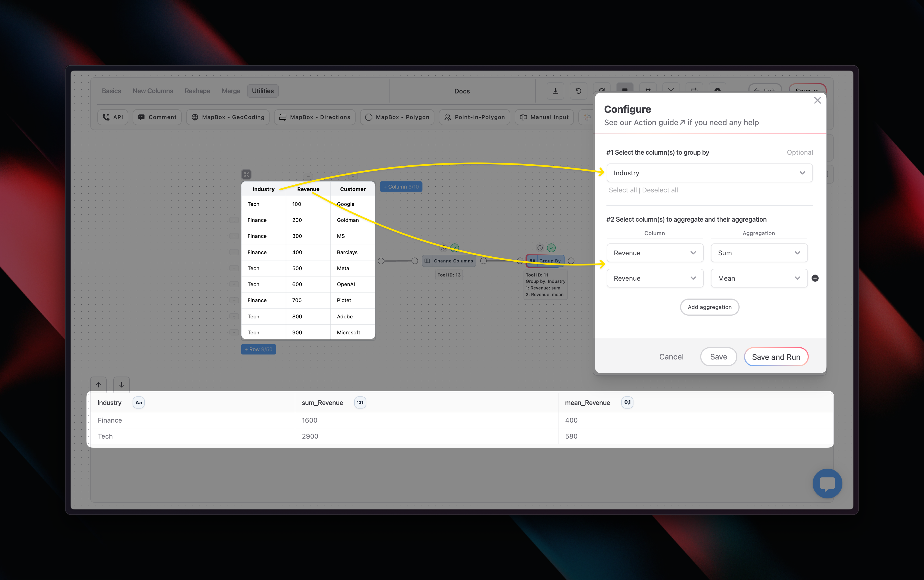The image size is (924, 580).
Task: Click the download icon in the top toolbar
Action: pos(555,91)
